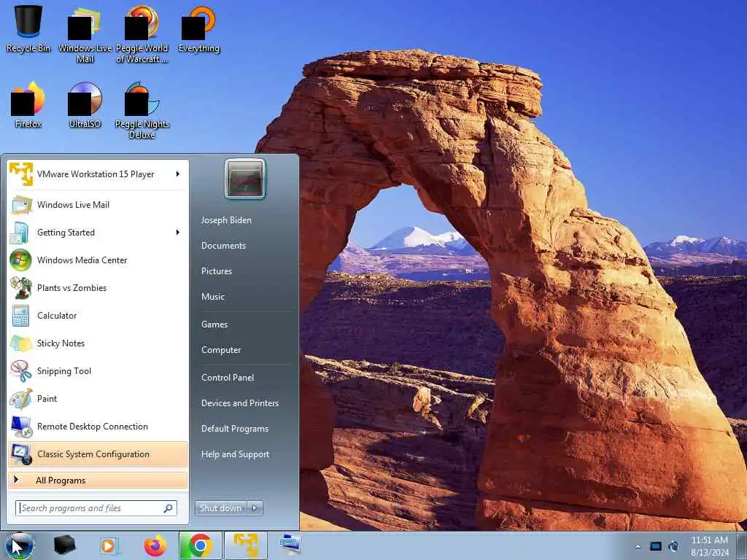Click the Getting Started icon in Start menu

pos(20,233)
